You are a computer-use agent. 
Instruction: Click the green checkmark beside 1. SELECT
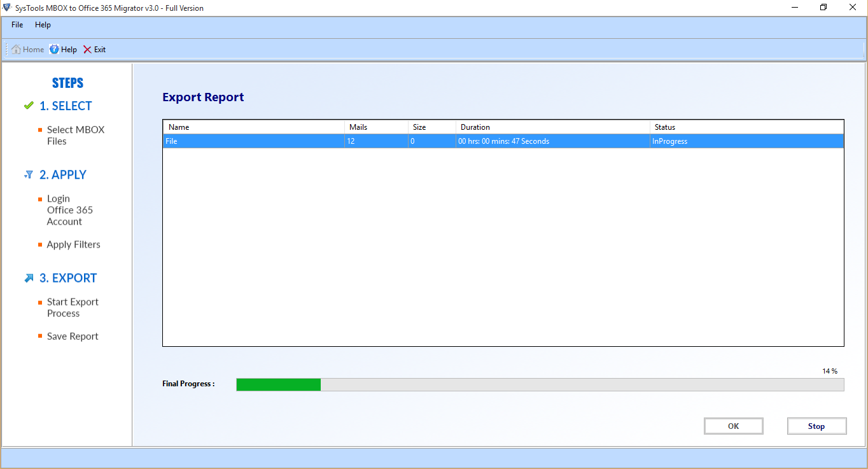[x=29, y=106]
